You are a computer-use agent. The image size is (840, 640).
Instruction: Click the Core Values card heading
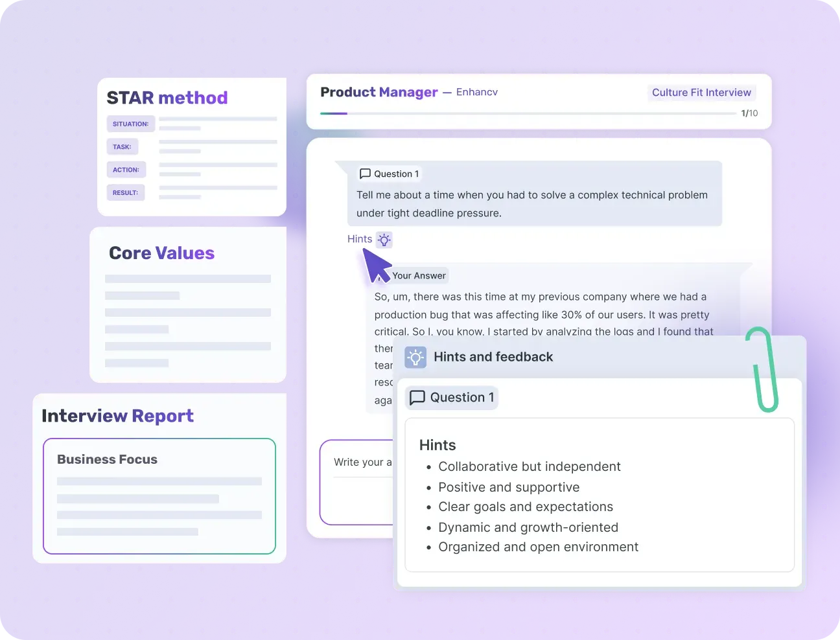[161, 253]
